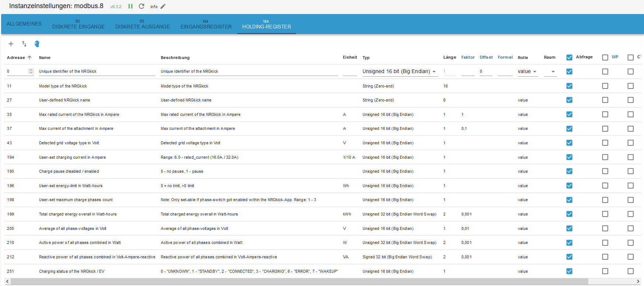Click the Adresse column header
The image size is (644, 286).
tap(16, 58)
